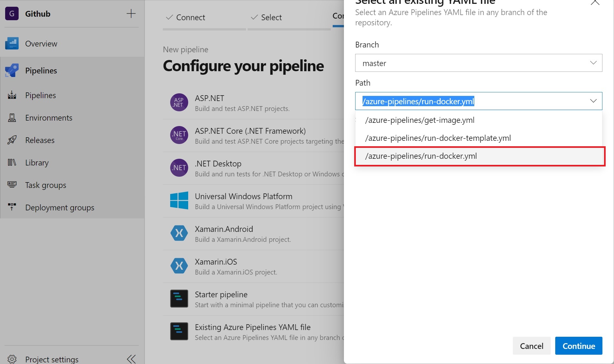This screenshot has height=364, width=614.
Task: Go to the Select step tab
Action: [x=289, y=18]
